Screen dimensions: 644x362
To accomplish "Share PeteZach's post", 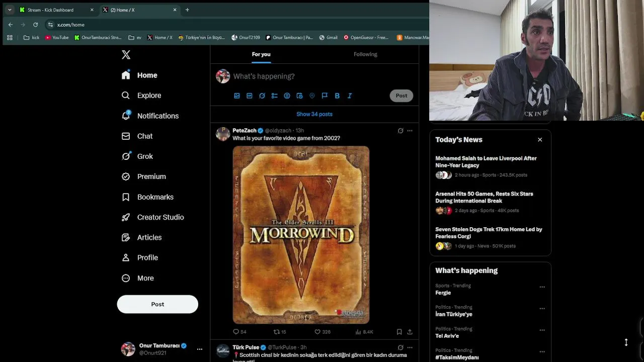I will [410, 332].
